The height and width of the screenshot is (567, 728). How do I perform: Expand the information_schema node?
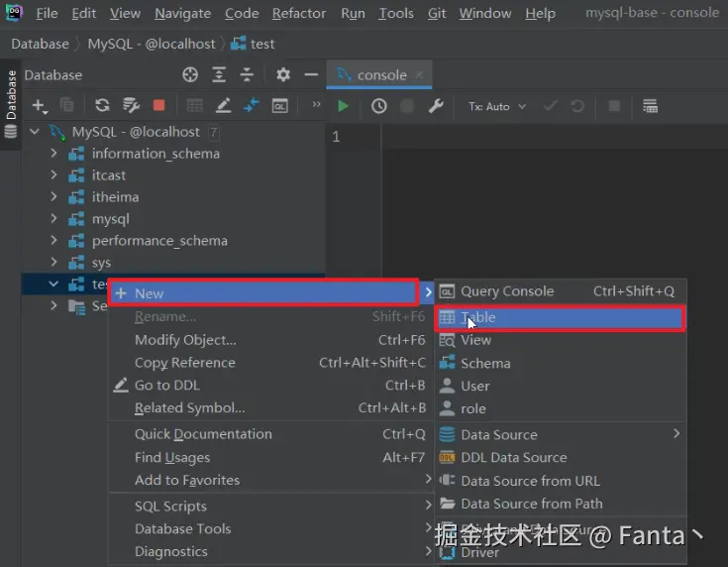click(53, 153)
